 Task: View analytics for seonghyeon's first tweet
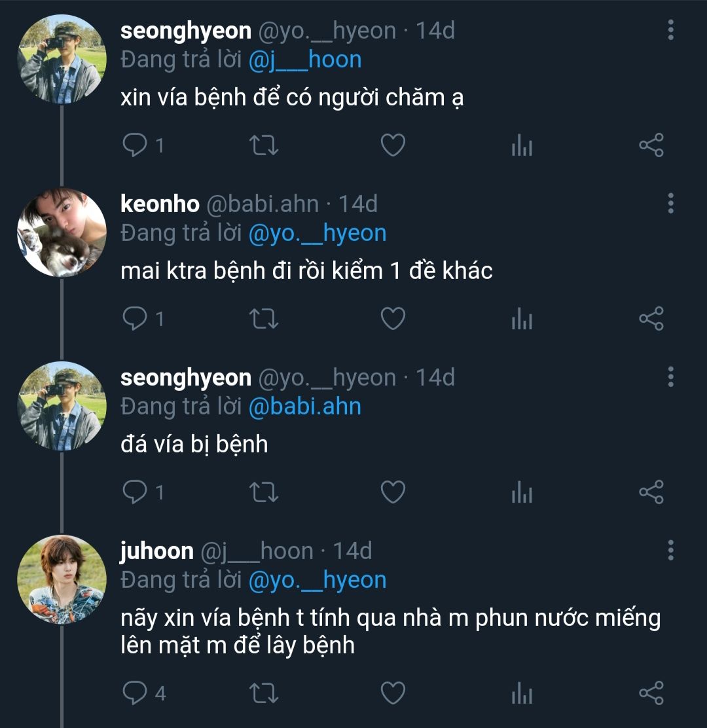pos(522,145)
